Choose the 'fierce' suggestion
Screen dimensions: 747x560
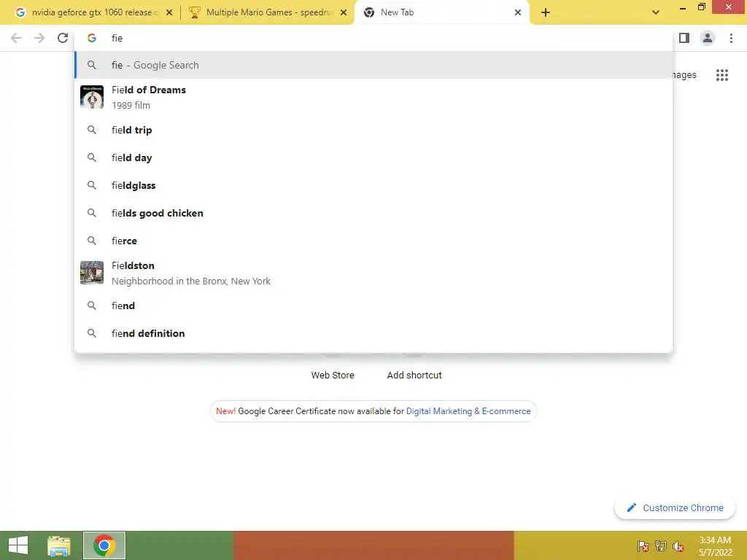373,241
